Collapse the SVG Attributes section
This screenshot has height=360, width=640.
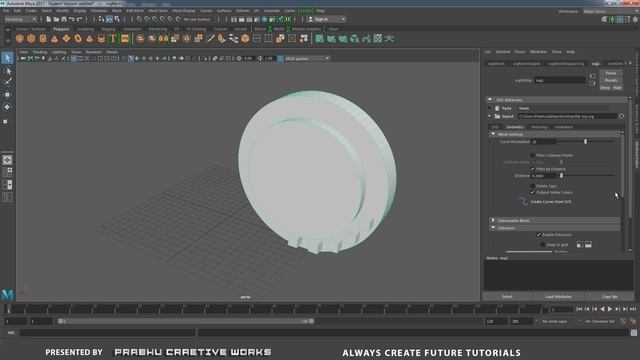coord(490,100)
